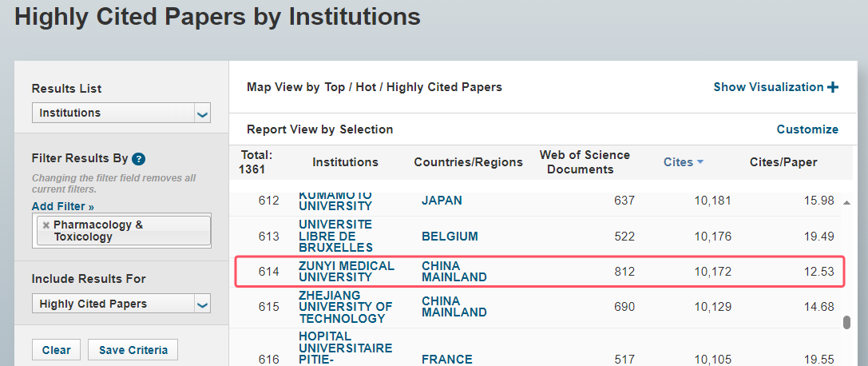Click the Web of Science Documents column header
The height and width of the screenshot is (366, 868).
[x=585, y=162]
